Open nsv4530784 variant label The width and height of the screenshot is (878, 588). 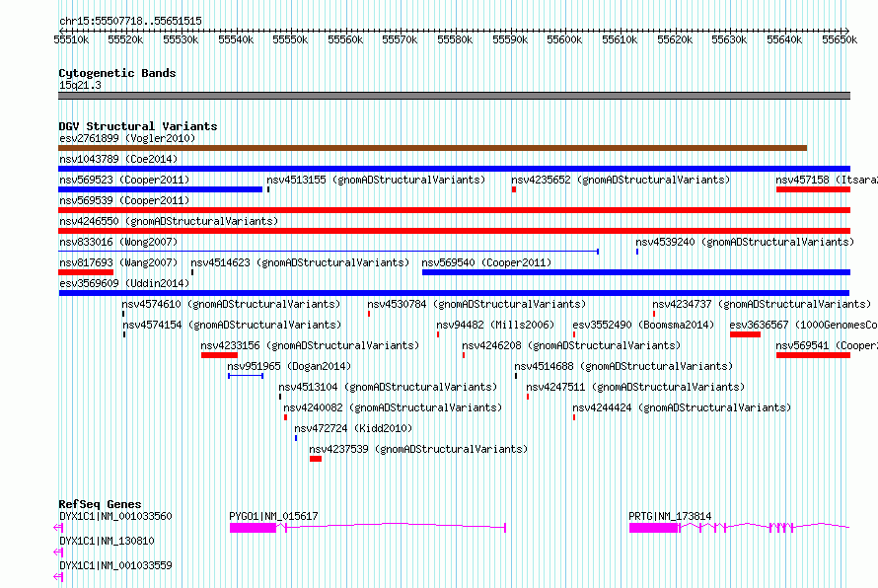tap(476, 304)
